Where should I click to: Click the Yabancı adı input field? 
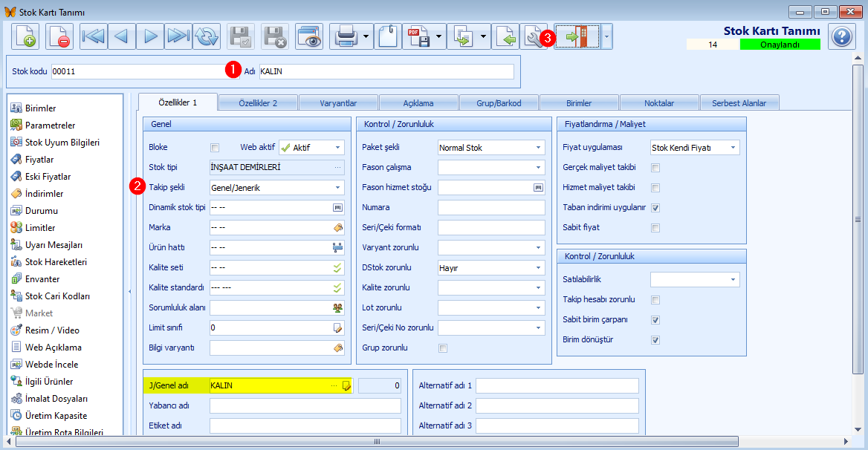pos(305,405)
